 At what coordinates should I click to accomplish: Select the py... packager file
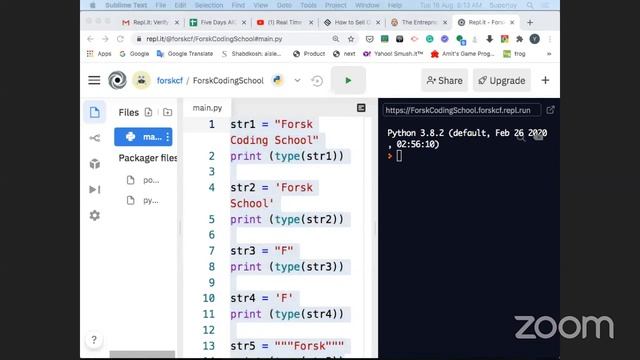point(143,200)
